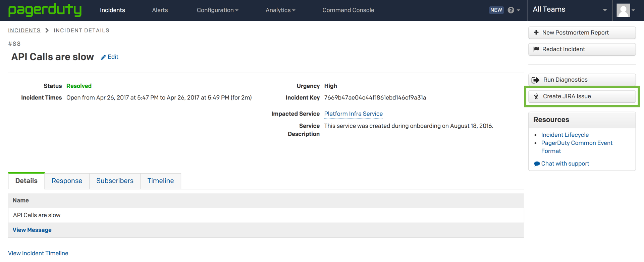This screenshot has width=644, height=262.
Task: Click the Open from Apr 26, 2017 times text
Action: pyautogui.click(x=159, y=98)
